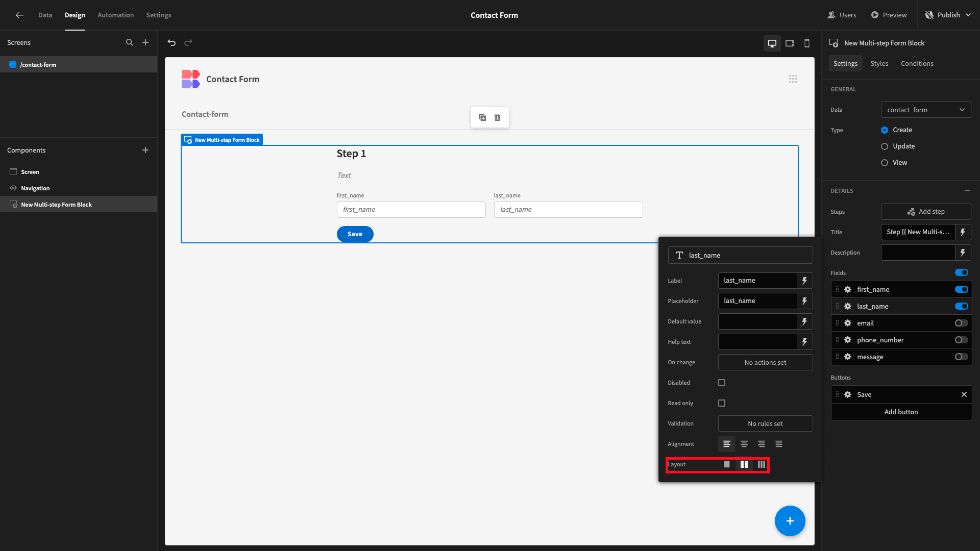Open the block Settings tab

click(845, 63)
